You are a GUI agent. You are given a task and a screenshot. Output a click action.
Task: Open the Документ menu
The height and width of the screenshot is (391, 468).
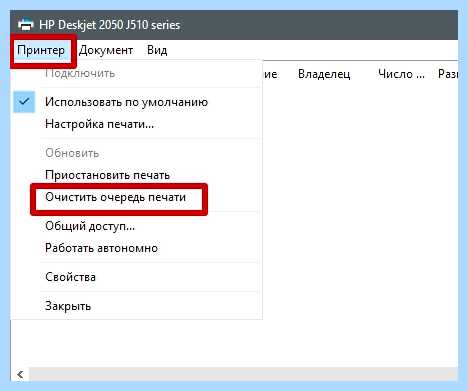(x=106, y=50)
